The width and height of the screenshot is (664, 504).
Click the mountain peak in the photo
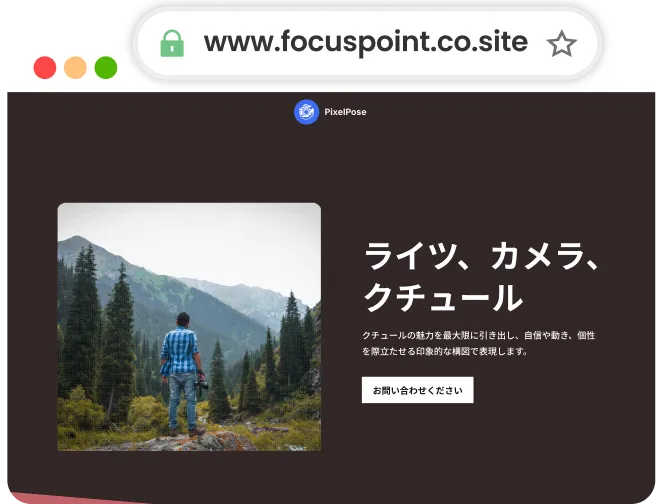[76, 241]
